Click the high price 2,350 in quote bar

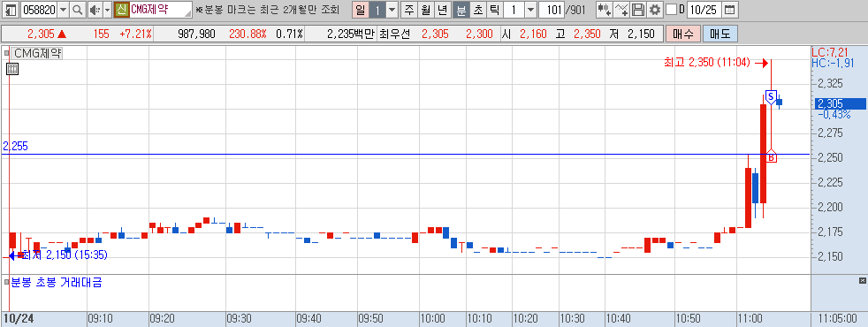point(587,34)
